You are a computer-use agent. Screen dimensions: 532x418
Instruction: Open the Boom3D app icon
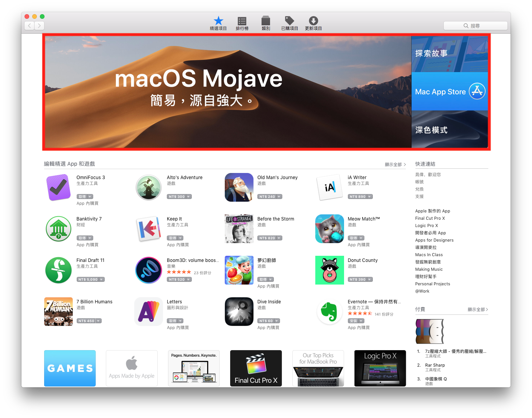coord(149,270)
